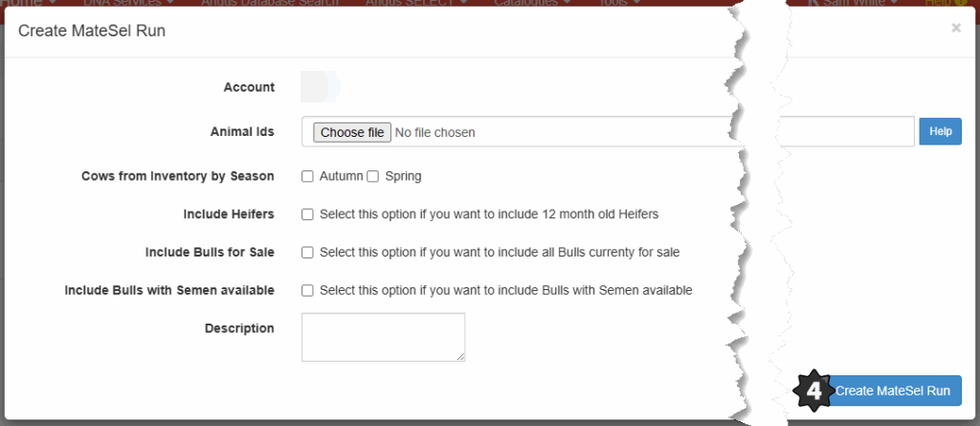Viewport: 980px width, 426px height.
Task: Check Include Bulls with Semen available
Action: click(x=308, y=290)
